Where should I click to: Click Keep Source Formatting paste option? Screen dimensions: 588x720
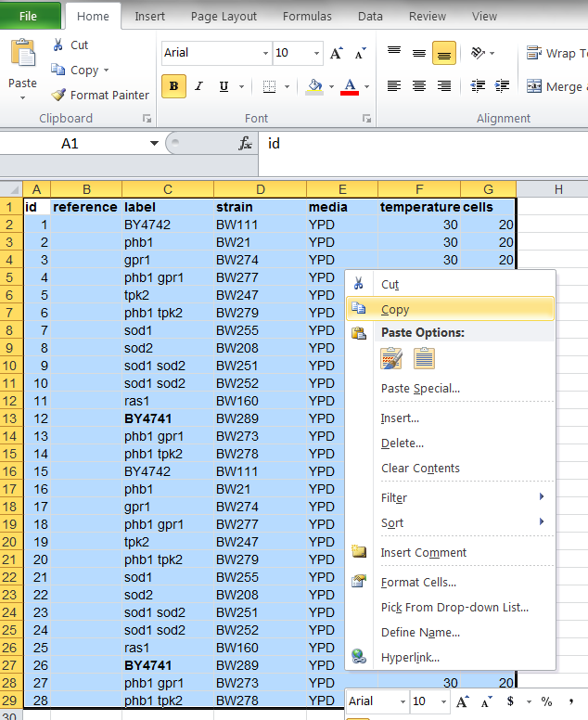(x=391, y=359)
